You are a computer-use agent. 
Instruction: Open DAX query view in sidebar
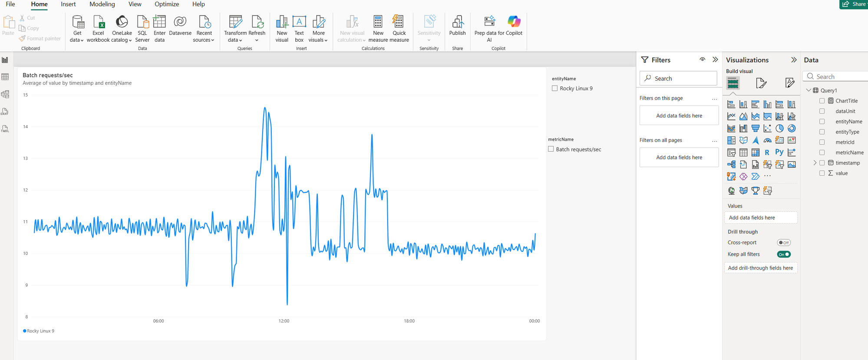5,112
